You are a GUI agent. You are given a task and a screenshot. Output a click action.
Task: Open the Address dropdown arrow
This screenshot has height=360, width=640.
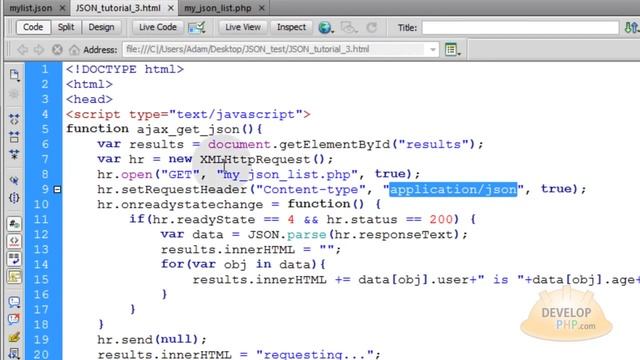pyautogui.click(x=433, y=50)
